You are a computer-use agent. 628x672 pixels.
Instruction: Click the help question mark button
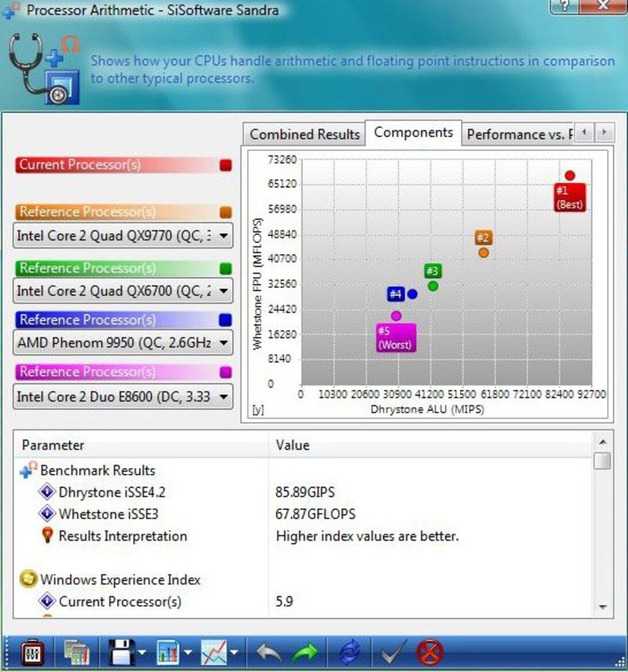tap(564, 6)
